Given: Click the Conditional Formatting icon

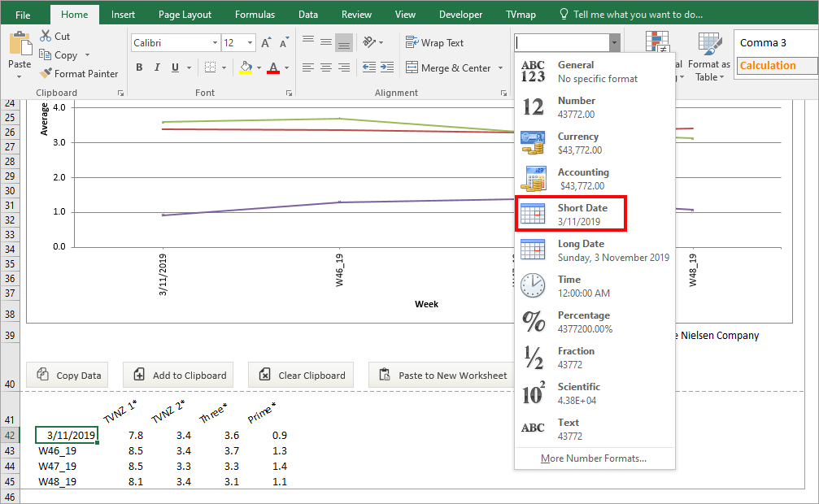Looking at the screenshot, I should (657, 43).
